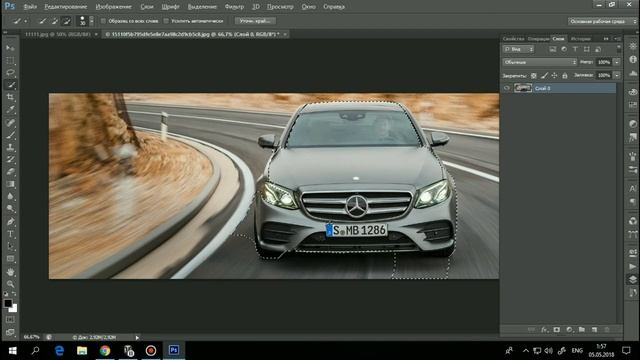Toggle Lock transparent pixels
Screen dimensions: 640x360
pos(533,76)
